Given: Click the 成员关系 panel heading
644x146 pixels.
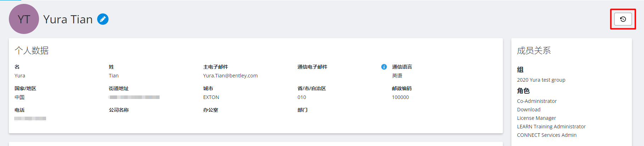Looking at the screenshot, I should click(x=534, y=51).
